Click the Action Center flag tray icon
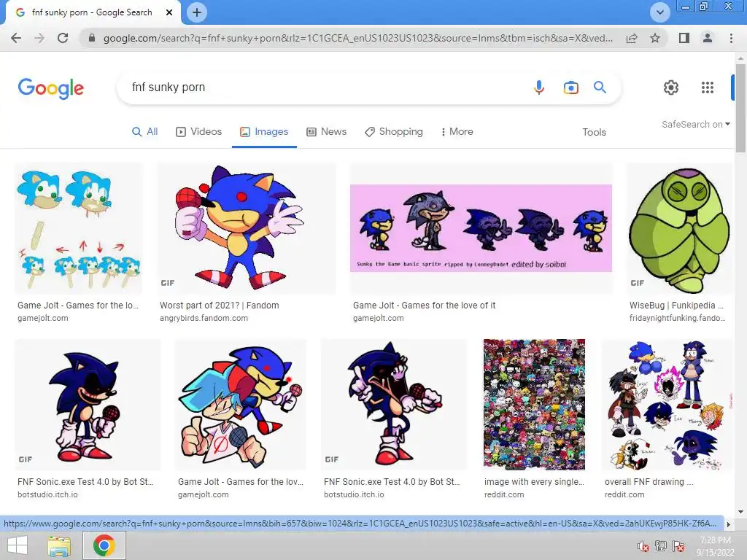747x560 pixels. coord(678,546)
